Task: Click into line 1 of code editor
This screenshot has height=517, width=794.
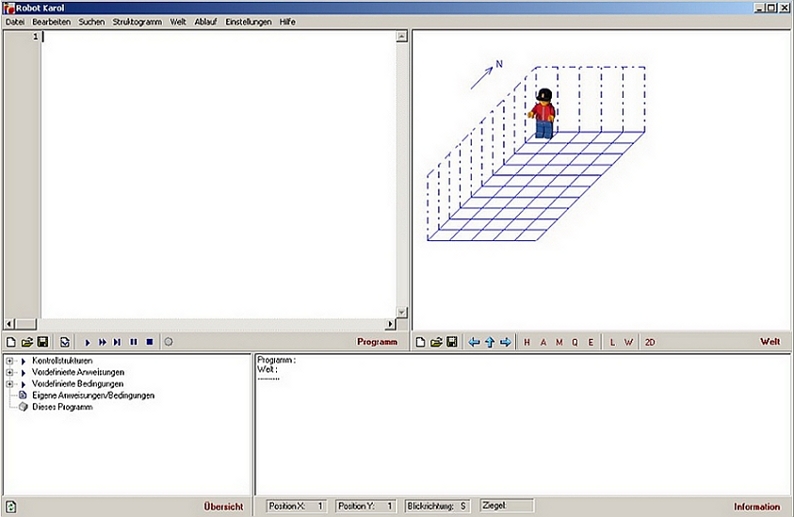Action: tap(218, 36)
